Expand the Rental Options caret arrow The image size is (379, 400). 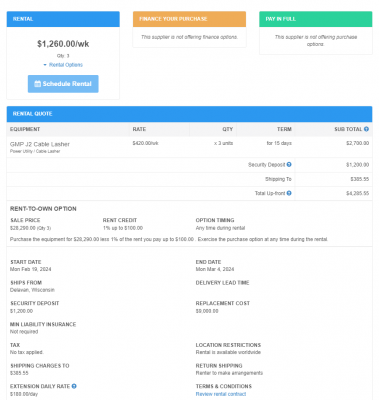point(45,65)
